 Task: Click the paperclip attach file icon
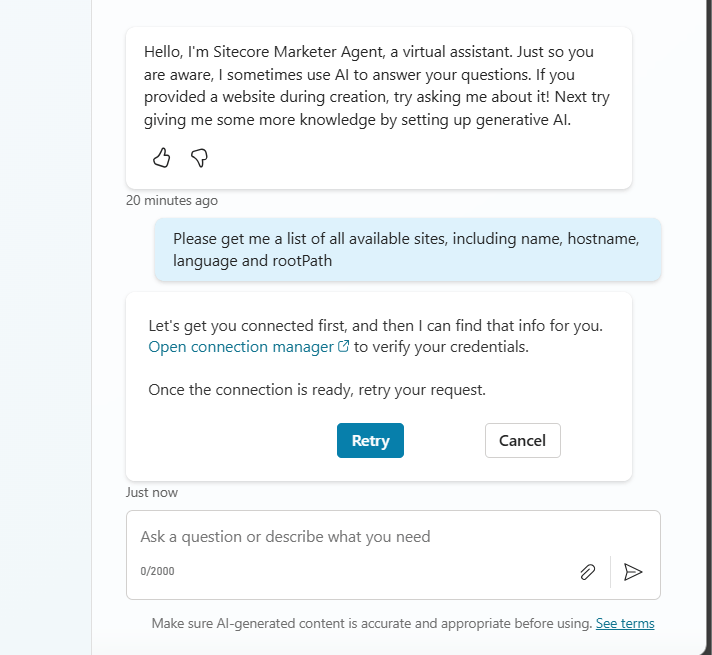[587, 572]
